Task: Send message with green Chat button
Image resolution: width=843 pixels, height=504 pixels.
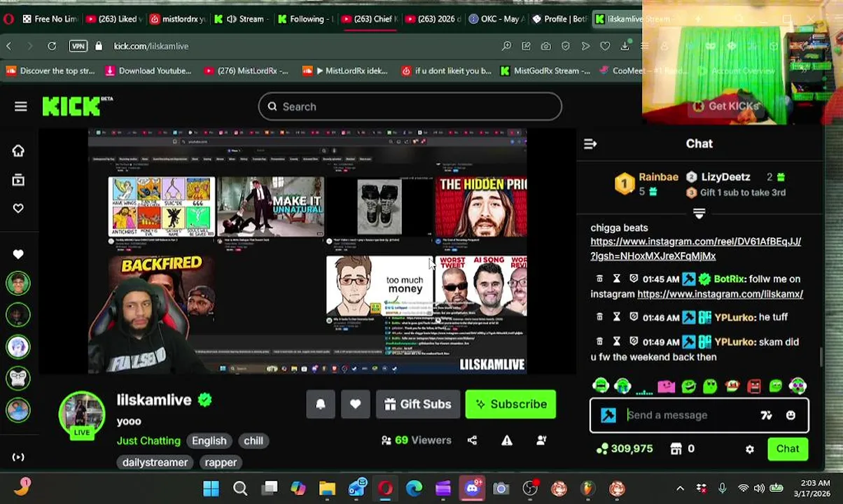Action: [788, 449]
